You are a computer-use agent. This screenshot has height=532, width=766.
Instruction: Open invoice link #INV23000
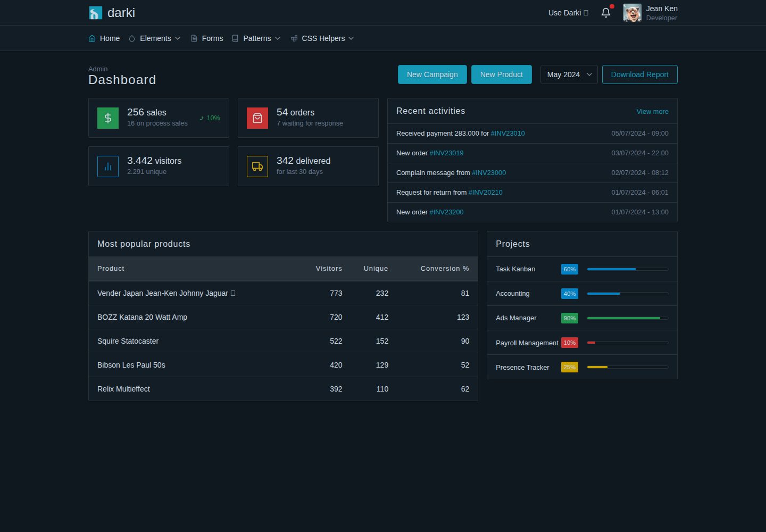489,173
